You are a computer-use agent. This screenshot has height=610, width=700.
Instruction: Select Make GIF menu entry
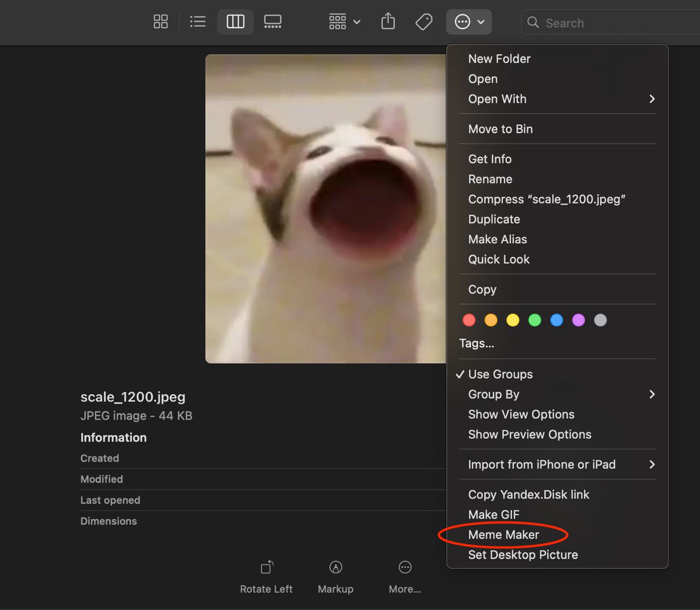pyautogui.click(x=493, y=515)
